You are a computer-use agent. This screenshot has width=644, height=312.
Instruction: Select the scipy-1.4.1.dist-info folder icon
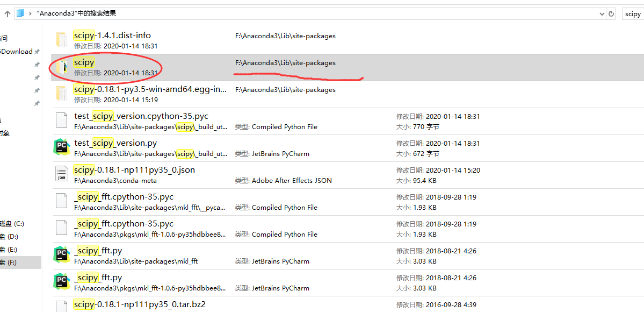[x=61, y=40]
